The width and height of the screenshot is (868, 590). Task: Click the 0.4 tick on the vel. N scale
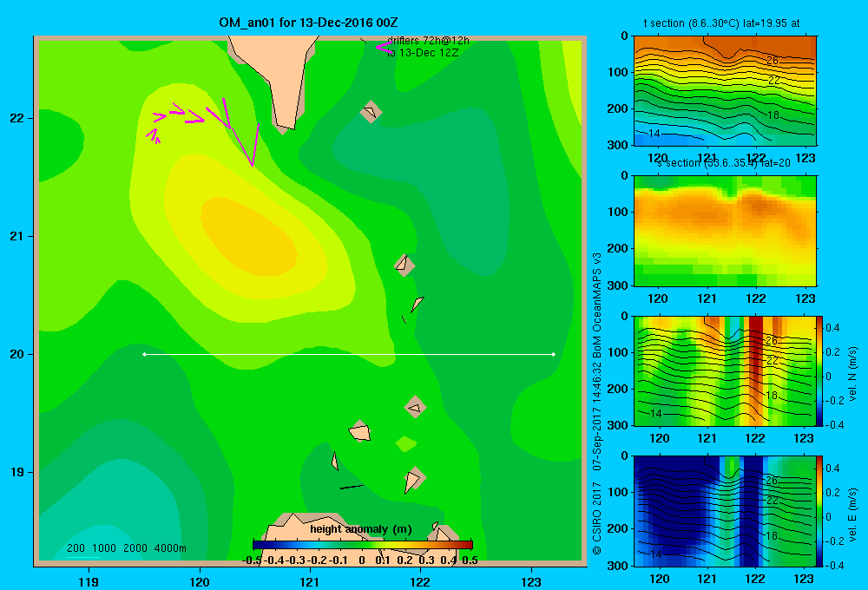[832, 328]
